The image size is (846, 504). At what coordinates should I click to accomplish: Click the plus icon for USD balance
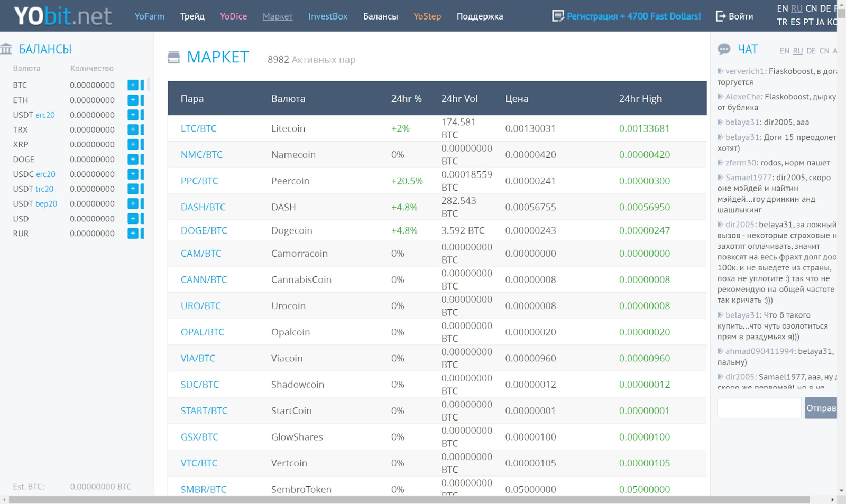[x=133, y=218]
